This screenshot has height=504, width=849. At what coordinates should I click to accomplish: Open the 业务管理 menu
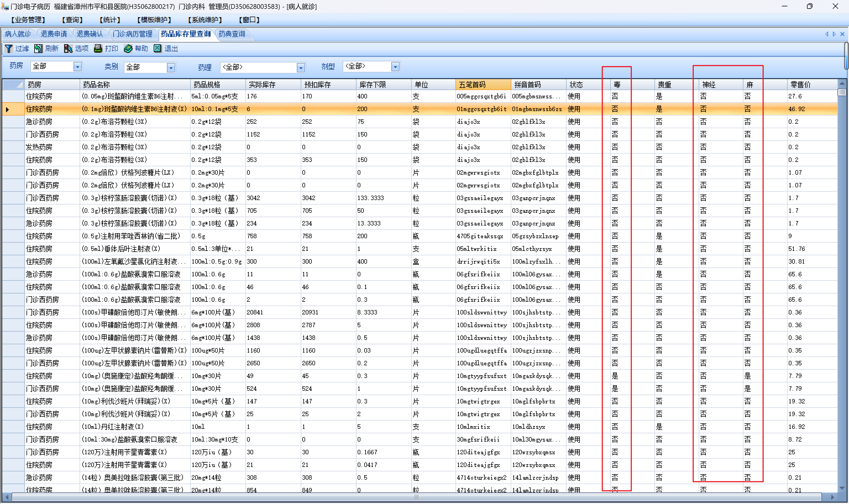tap(28, 20)
